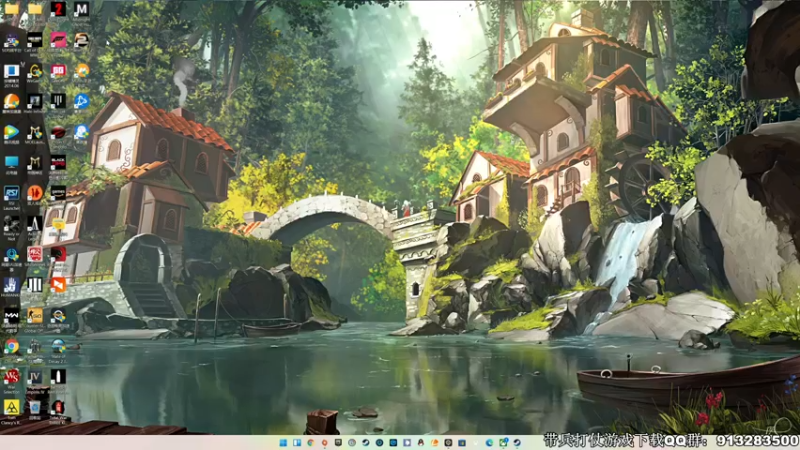Open the widgets icon next to Start
The width and height of the screenshot is (800, 450).
(x=297, y=442)
